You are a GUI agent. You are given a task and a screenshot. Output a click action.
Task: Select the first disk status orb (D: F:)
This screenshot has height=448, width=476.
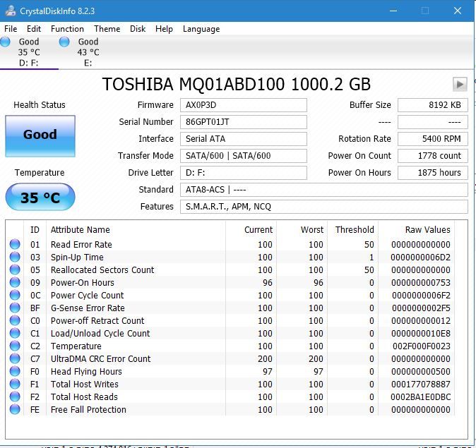click(6, 42)
